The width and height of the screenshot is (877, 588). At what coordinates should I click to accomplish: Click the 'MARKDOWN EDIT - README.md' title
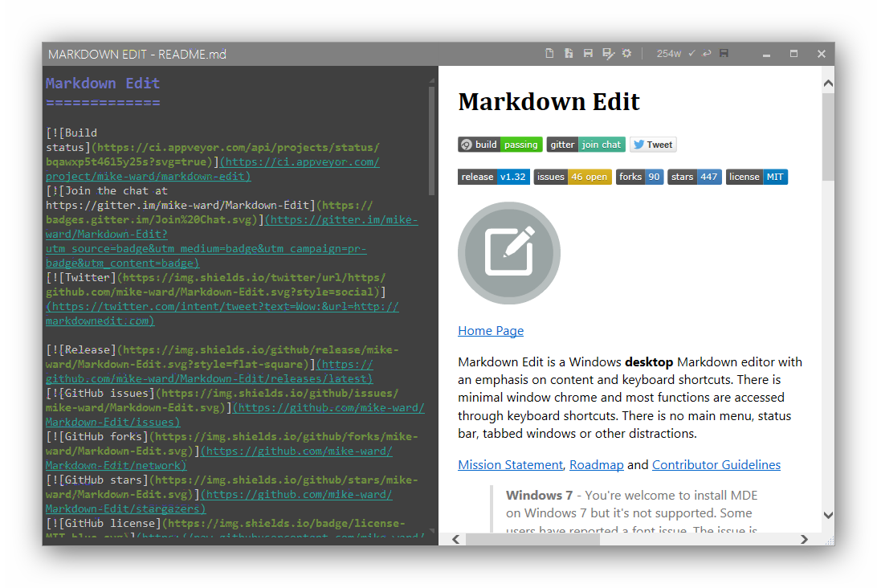tap(137, 55)
